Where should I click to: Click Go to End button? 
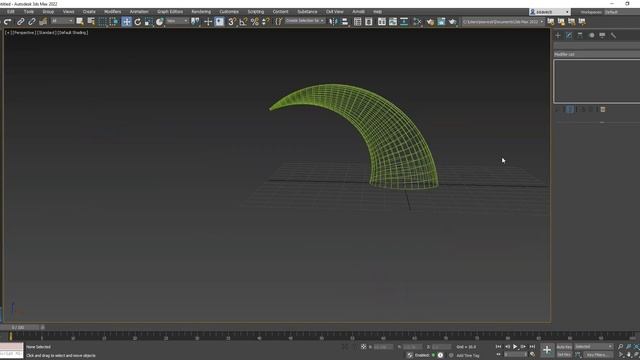532,347
